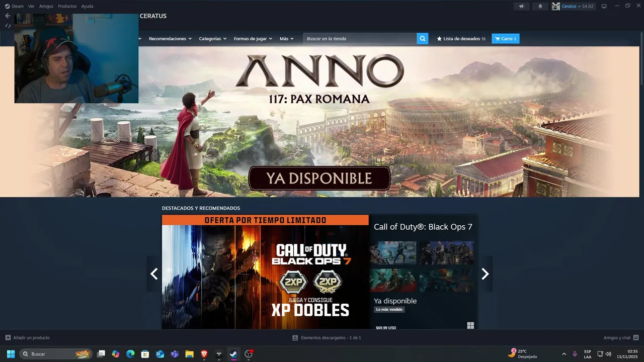Launch Copilot from the taskbar
This screenshot has height=362, width=644.
[116, 354]
